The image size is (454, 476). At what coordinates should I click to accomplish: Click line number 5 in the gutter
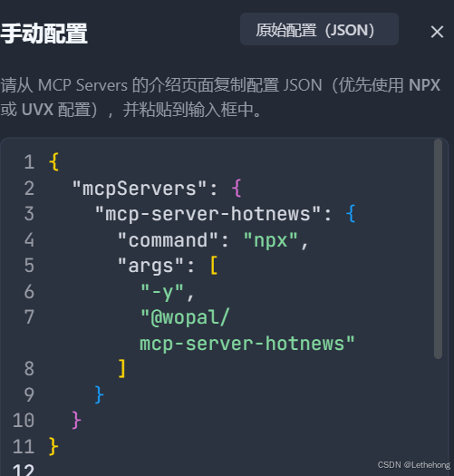pos(29,266)
